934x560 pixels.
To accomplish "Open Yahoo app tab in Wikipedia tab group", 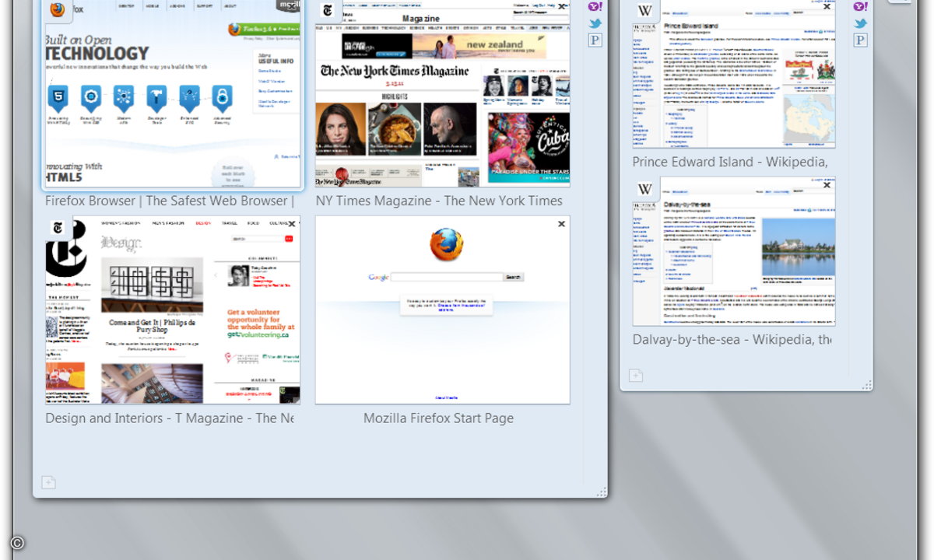I will pyautogui.click(x=860, y=6).
